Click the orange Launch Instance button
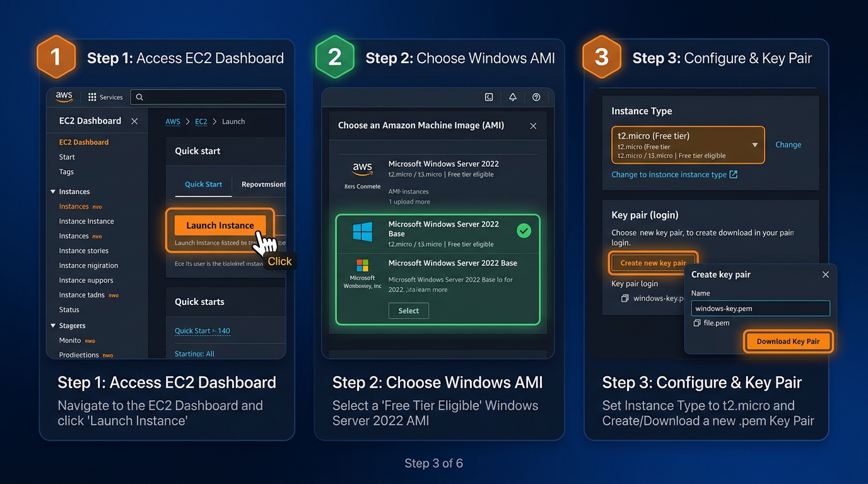868x484 pixels. [220, 225]
